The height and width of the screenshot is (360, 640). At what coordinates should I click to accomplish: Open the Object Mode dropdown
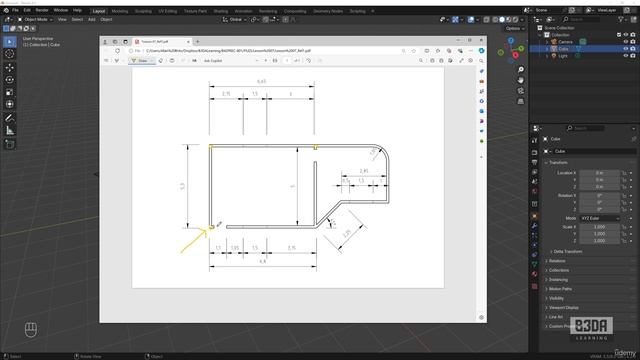(35, 19)
